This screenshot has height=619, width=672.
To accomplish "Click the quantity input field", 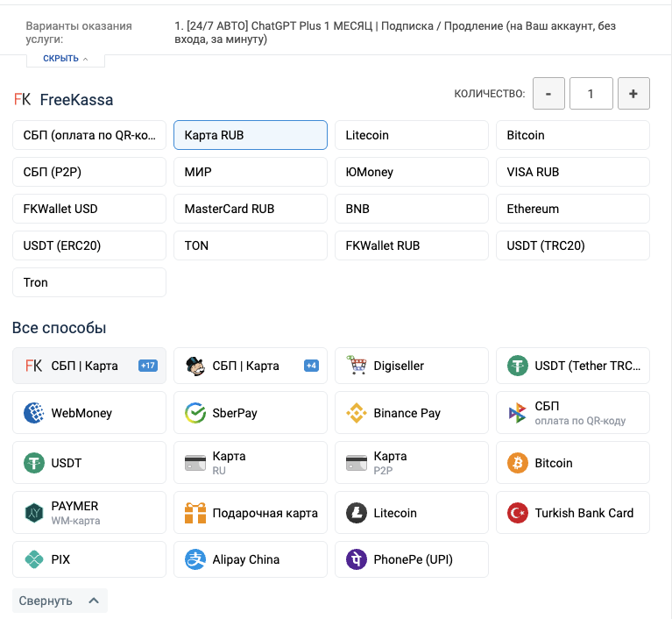I will (x=591, y=94).
